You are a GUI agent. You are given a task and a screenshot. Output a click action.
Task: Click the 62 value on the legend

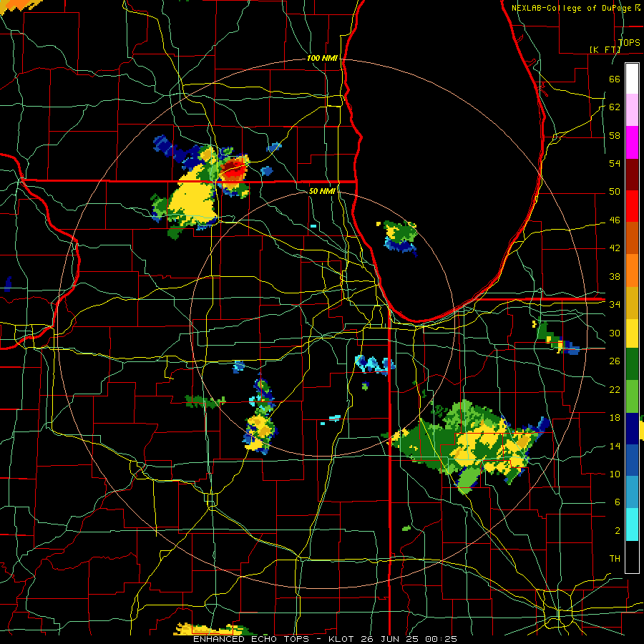(615, 107)
